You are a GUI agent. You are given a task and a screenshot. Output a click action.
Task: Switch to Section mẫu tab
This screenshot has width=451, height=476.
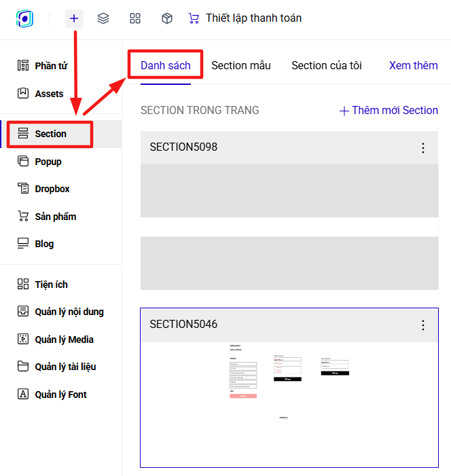(241, 66)
